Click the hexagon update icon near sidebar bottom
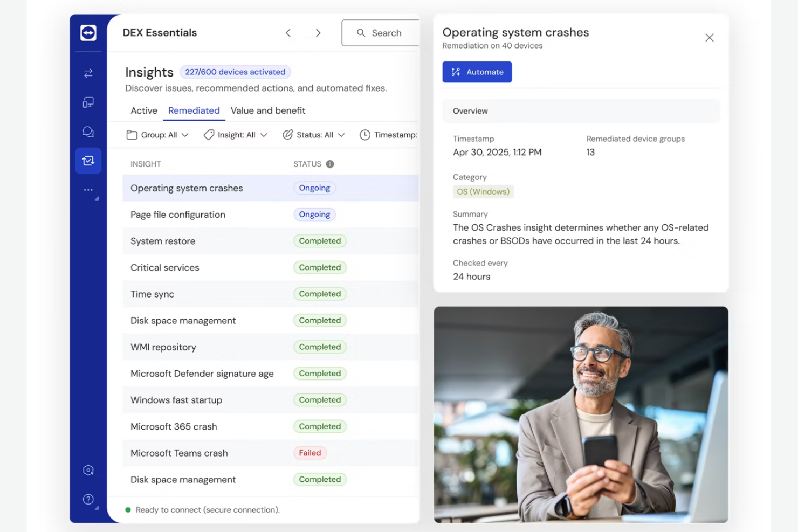Viewport: 798px width, 532px height. pyautogui.click(x=88, y=470)
